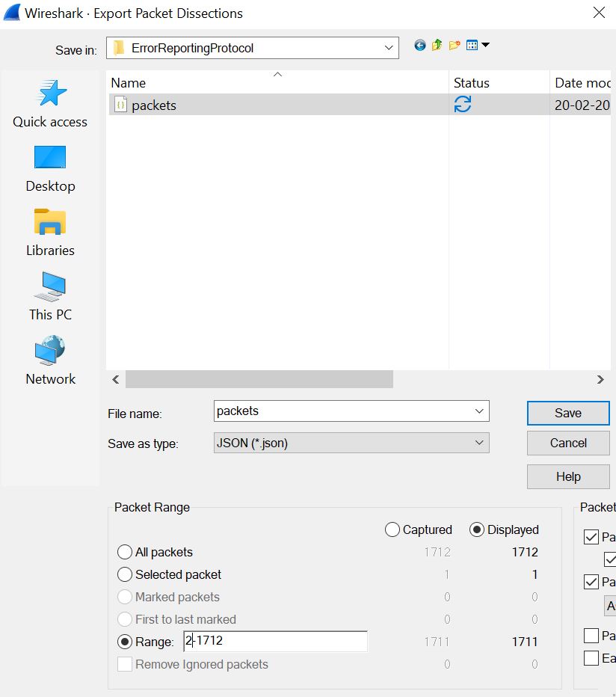The image size is (616, 697).
Task: Click the Save button
Action: pos(568,413)
